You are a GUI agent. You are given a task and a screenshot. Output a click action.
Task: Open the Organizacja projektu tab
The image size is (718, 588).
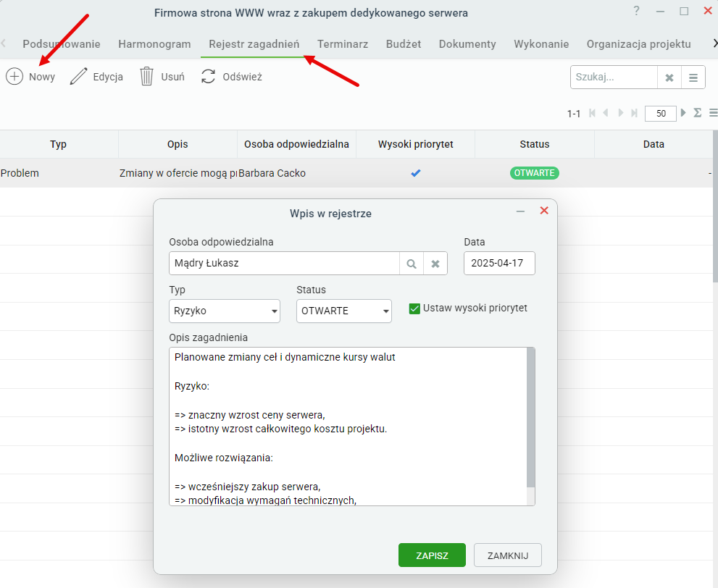tap(639, 44)
